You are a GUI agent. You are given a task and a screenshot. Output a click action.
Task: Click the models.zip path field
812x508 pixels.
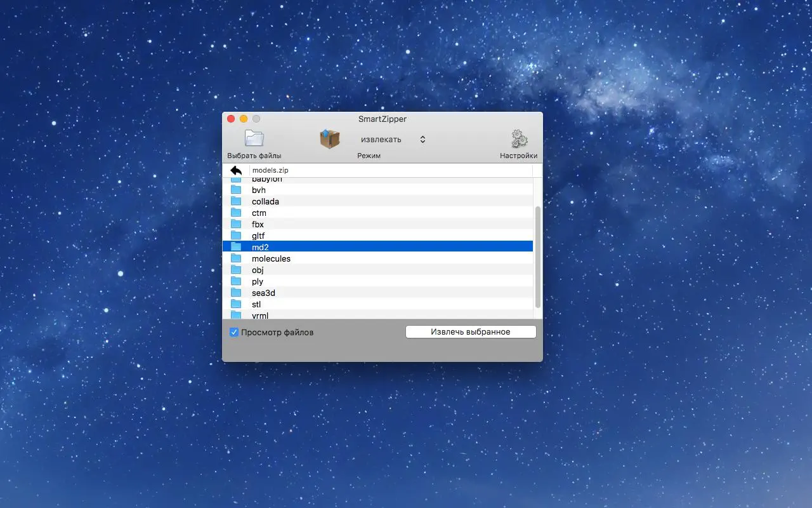coord(390,170)
